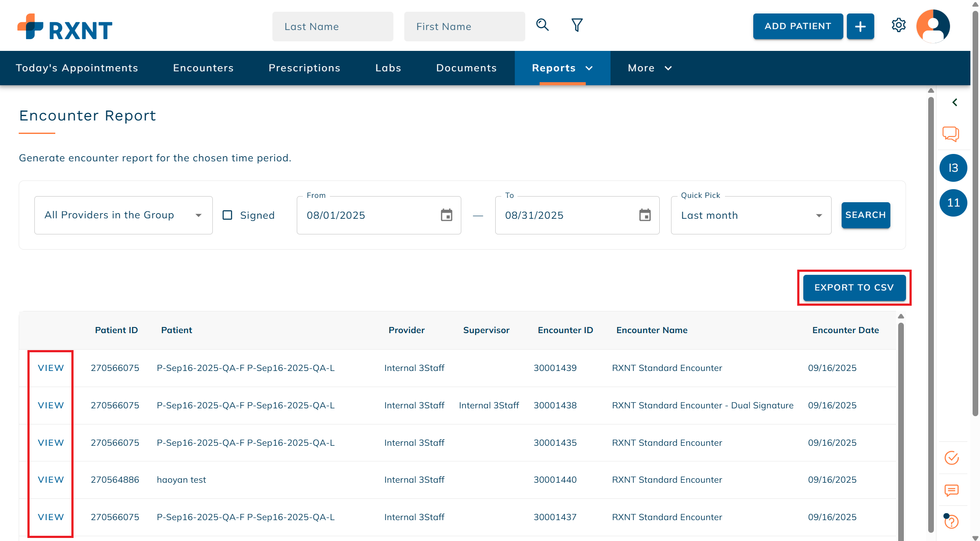Open the settings gear icon
The height and width of the screenshot is (541, 980).
898,25
